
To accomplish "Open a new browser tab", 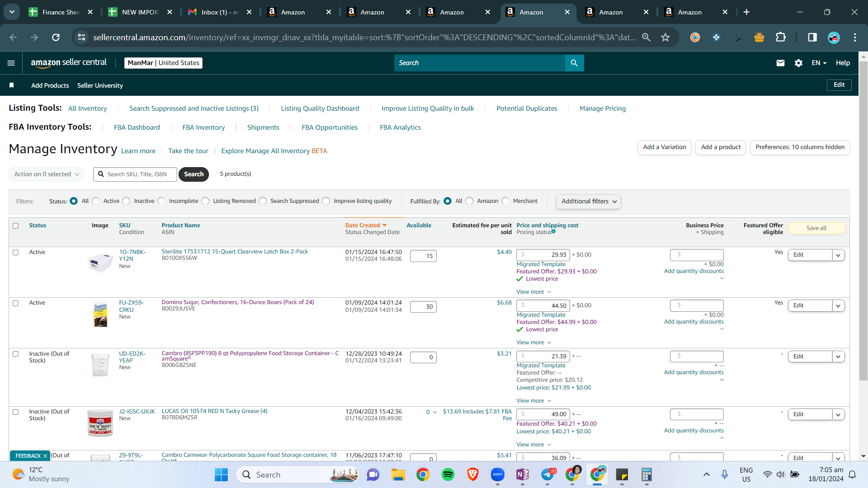I will pos(746,12).
